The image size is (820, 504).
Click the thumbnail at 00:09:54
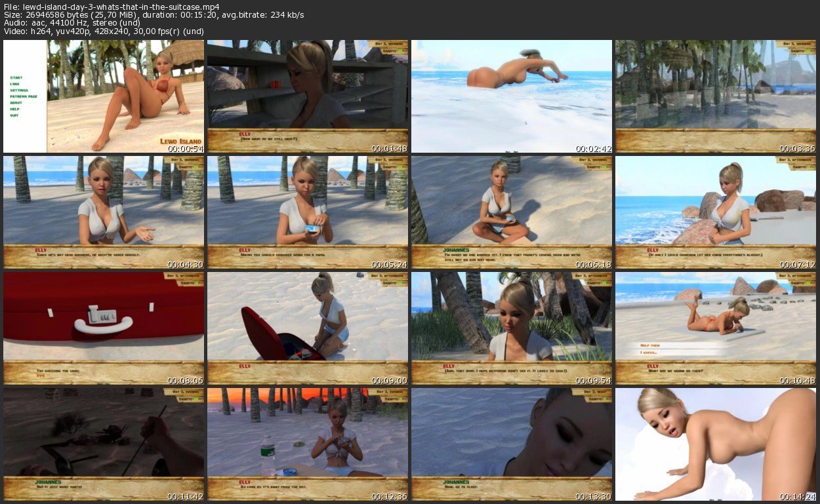512,328
